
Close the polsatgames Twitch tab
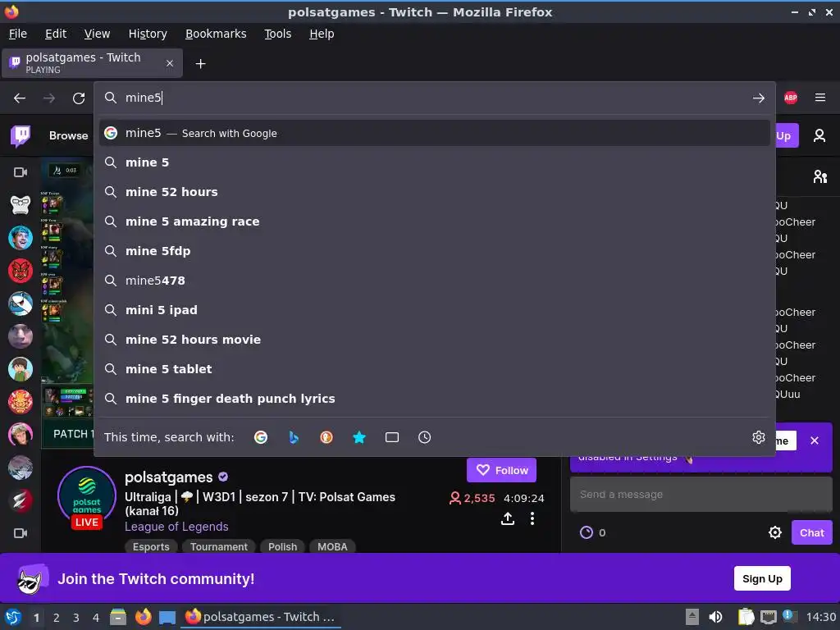tap(169, 63)
